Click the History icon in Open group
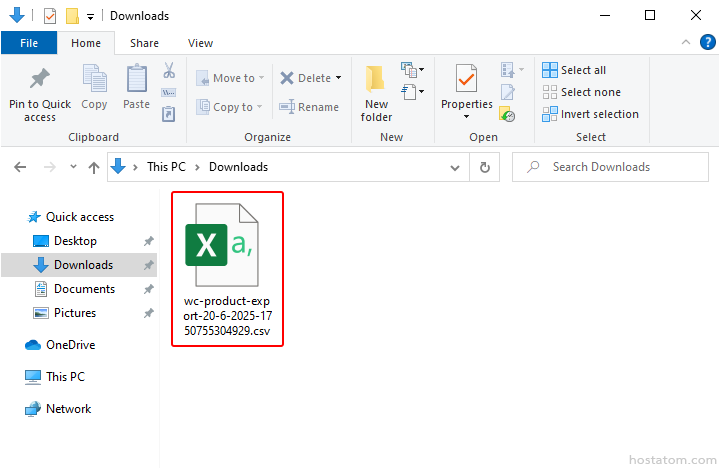The width and height of the screenshot is (720, 468). click(x=508, y=114)
